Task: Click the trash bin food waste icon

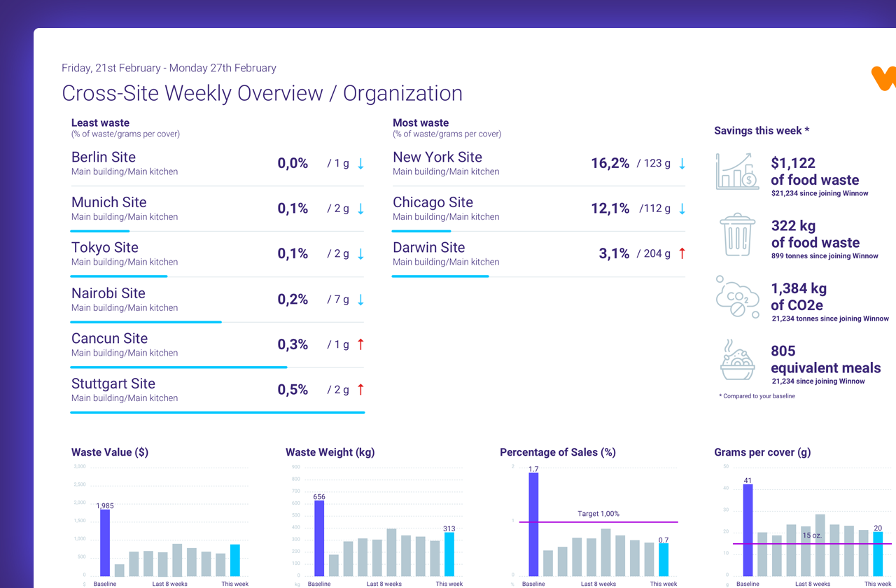Action: pos(737,234)
